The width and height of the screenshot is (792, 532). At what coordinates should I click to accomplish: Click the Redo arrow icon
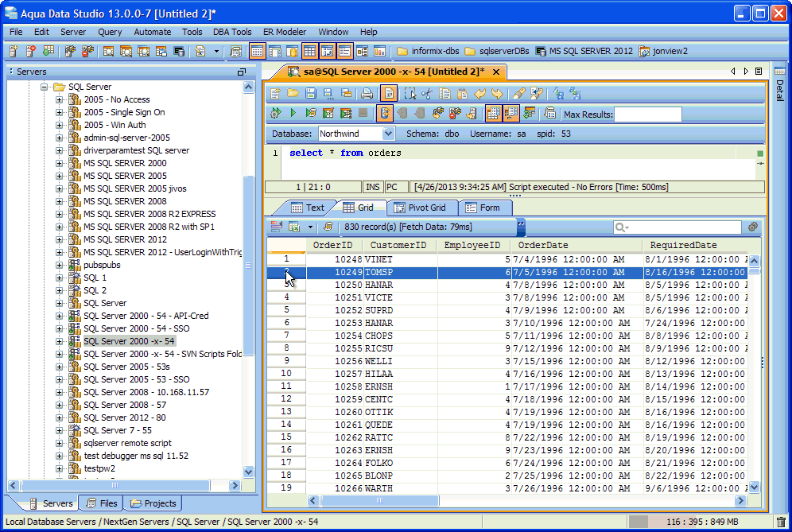tap(498, 94)
